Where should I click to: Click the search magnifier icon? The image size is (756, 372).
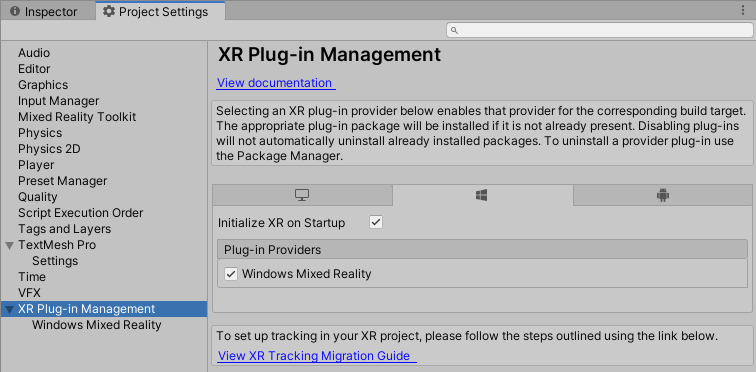coord(454,30)
